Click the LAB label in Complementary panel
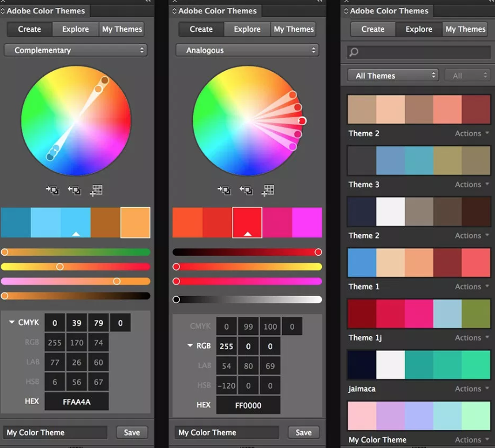The image size is (495, 448). click(x=33, y=362)
